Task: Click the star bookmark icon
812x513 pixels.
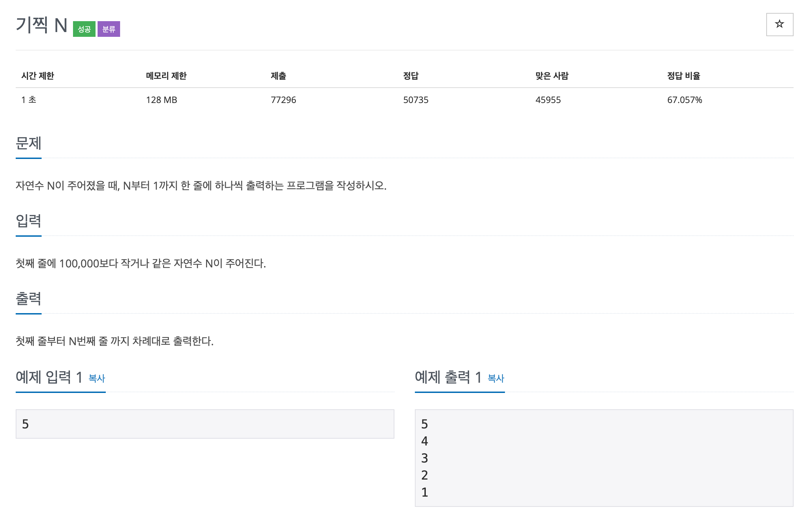Action: [x=780, y=25]
